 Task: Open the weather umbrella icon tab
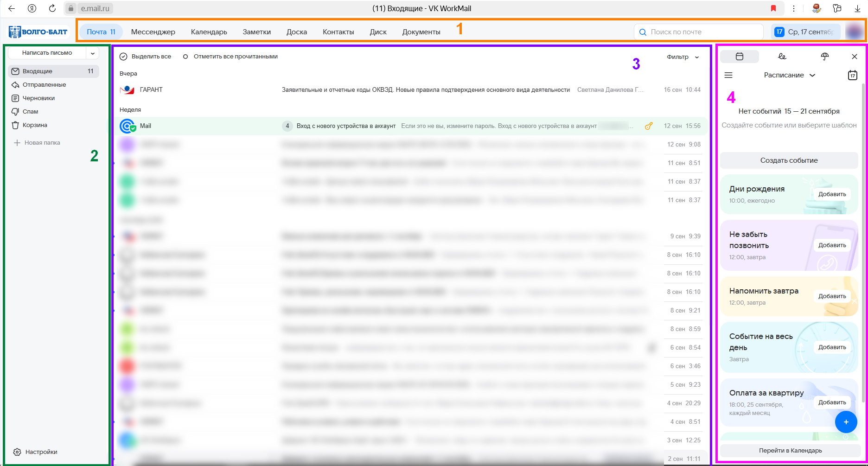(824, 57)
